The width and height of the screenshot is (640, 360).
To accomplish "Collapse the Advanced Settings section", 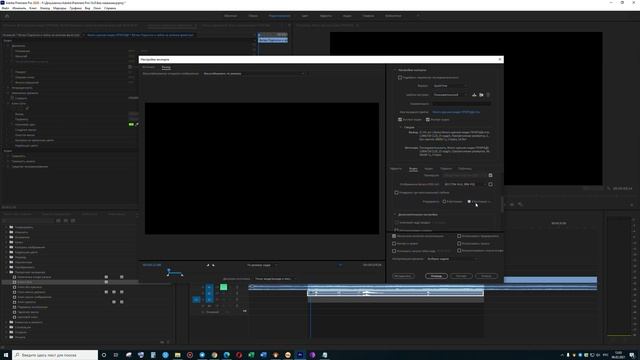I will (x=395, y=215).
